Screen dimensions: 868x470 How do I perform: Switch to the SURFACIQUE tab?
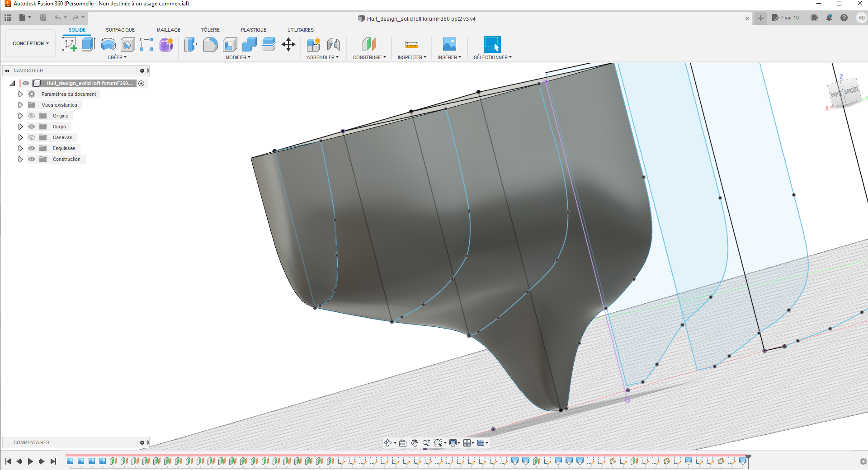pyautogui.click(x=120, y=30)
